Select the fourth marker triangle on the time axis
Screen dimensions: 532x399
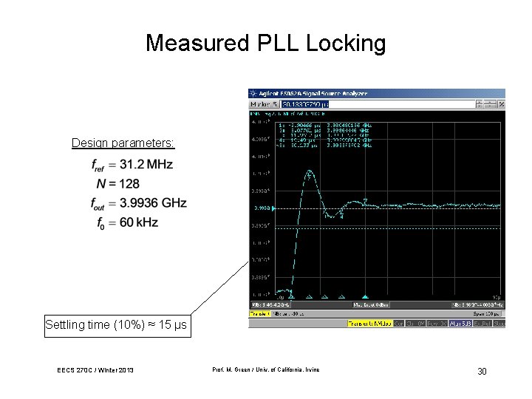point(341,297)
